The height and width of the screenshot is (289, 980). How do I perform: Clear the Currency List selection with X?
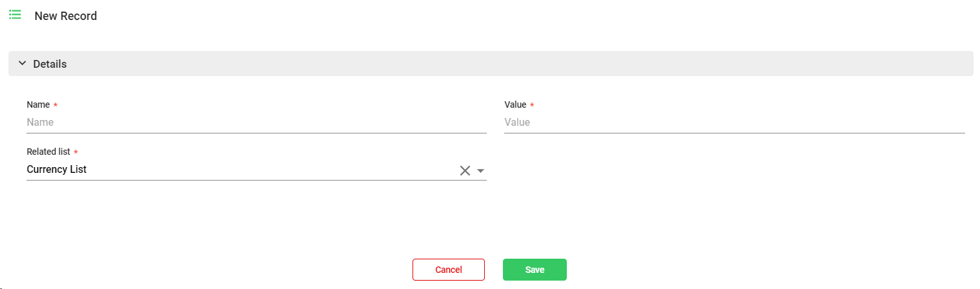click(465, 170)
